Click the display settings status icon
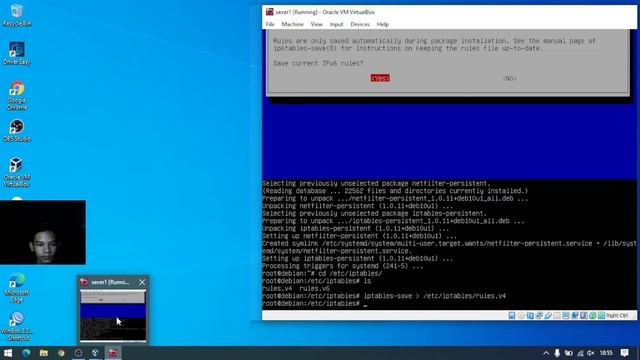Image resolution: width=640 pixels, height=360 pixels. (x=566, y=316)
